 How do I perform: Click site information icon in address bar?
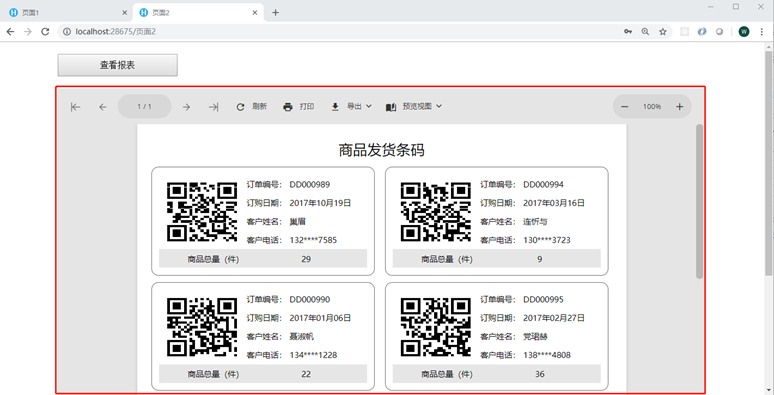67,32
